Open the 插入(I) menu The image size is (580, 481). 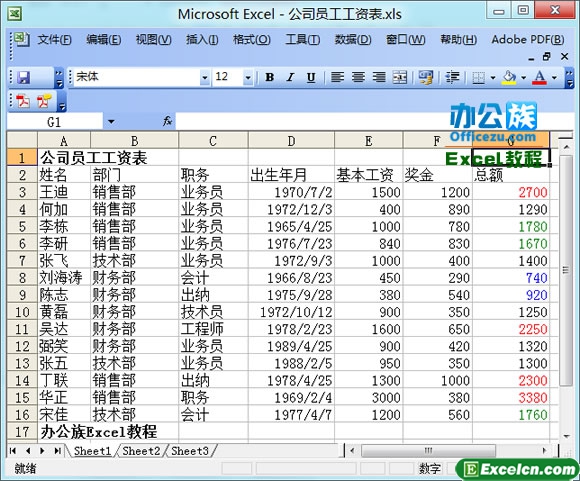[202, 39]
